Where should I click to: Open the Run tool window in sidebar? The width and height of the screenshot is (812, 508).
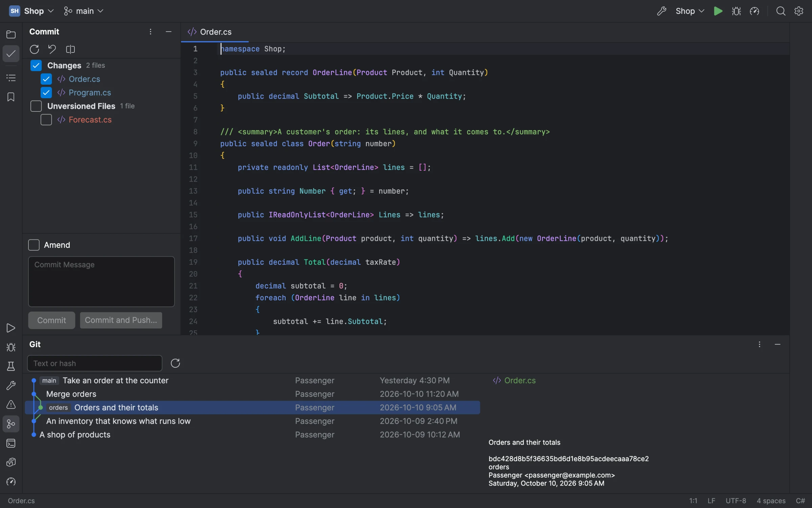pyautogui.click(x=11, y=328)
